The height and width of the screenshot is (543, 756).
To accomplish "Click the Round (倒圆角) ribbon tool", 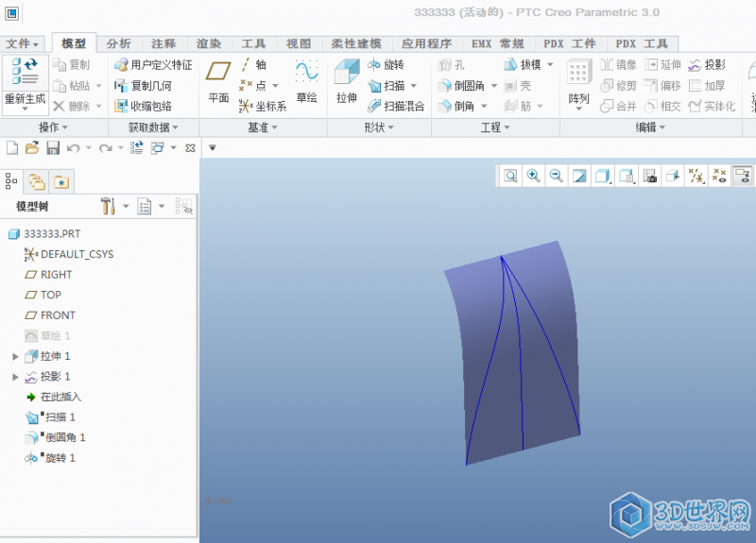I will [x=461, y=86].
